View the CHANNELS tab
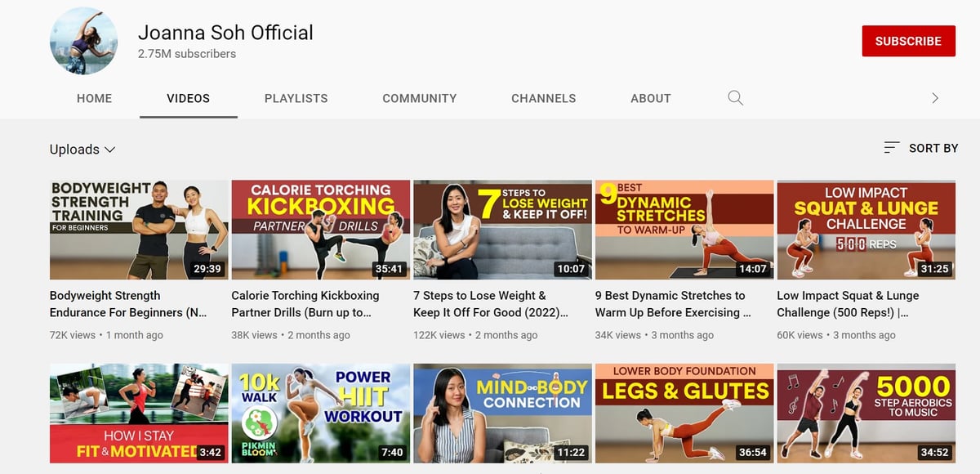Image resolution: width=980 pixels, height=474 pixels. (543, 98)
